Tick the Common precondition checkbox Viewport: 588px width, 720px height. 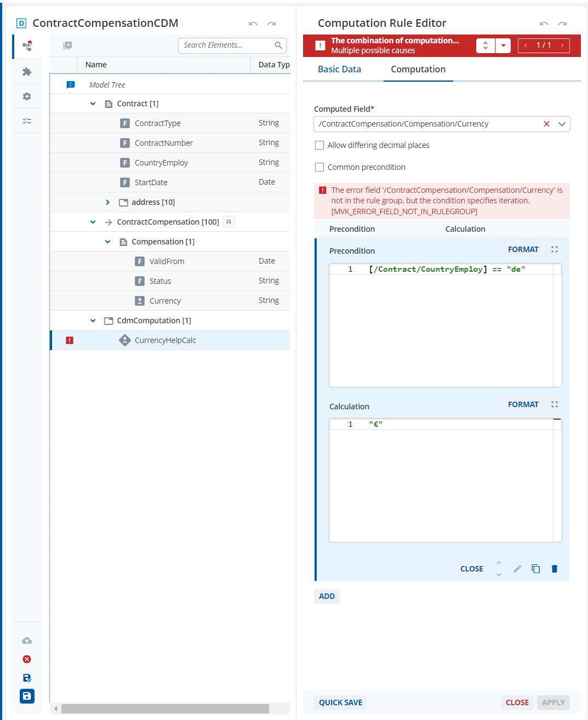click(319, 167)
